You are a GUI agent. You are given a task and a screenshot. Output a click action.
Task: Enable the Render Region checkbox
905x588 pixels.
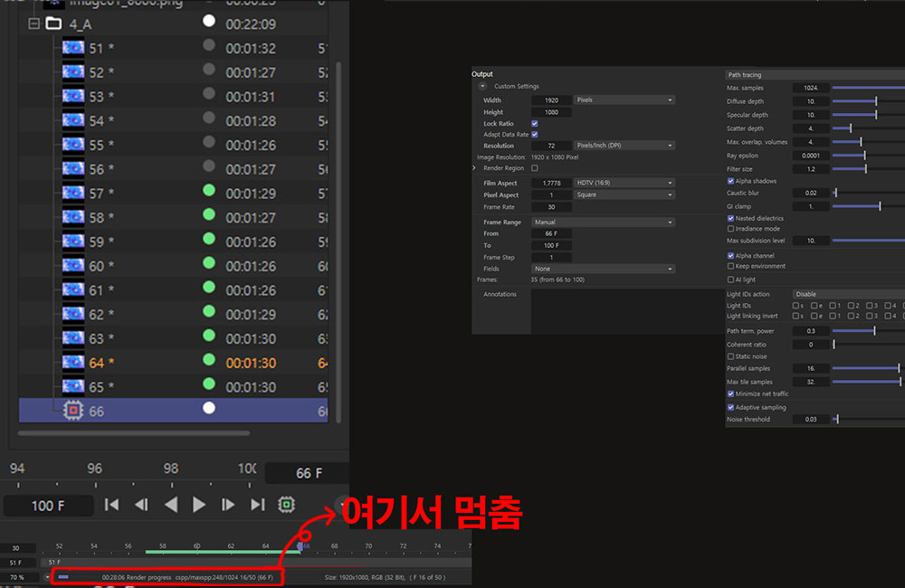point(535,168)
